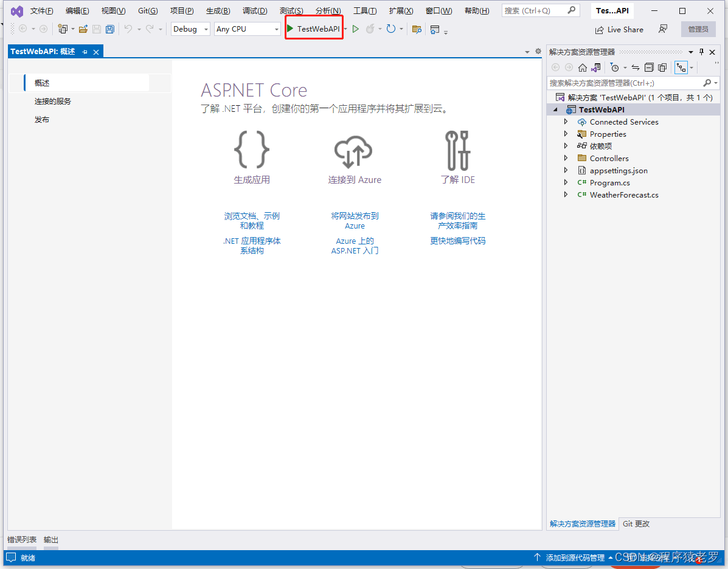
Task: Open the 工具(T) menu
Action: click(365, 11)
